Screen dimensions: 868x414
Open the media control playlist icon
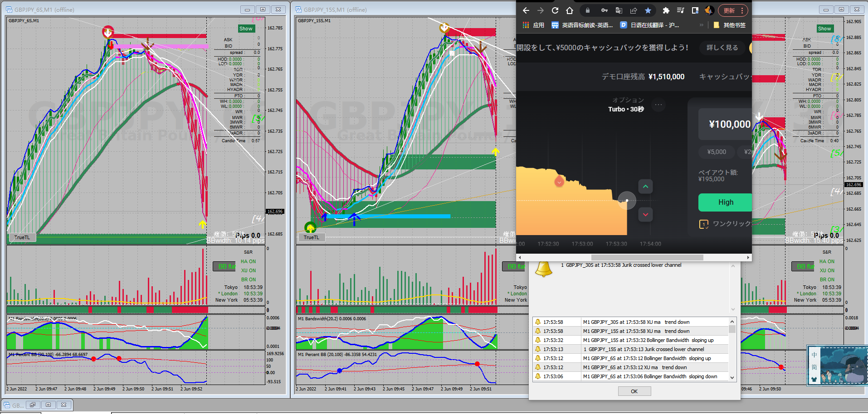680,10
